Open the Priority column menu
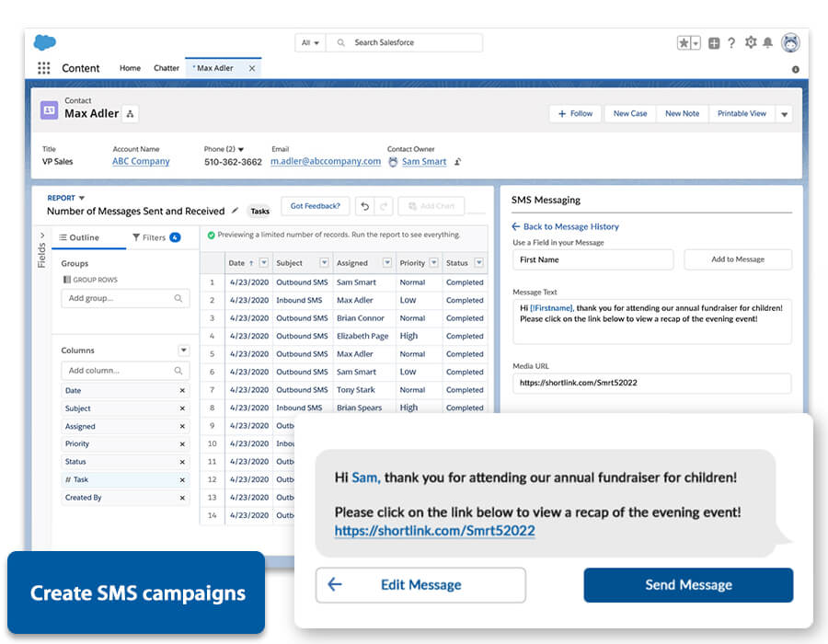Screen dimensions: 828x644 (x=433, y=263)
